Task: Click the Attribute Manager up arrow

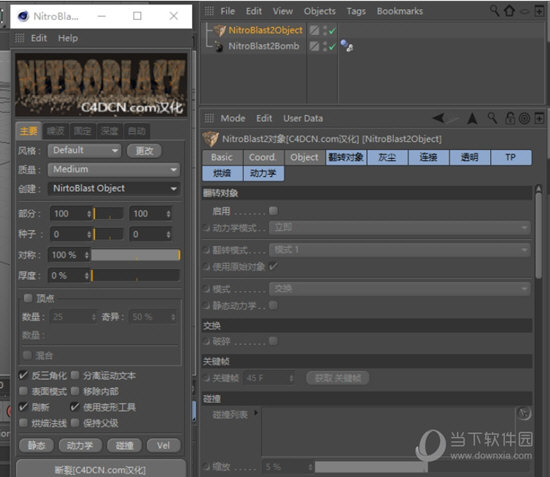Action: click(x=472, y=118)
